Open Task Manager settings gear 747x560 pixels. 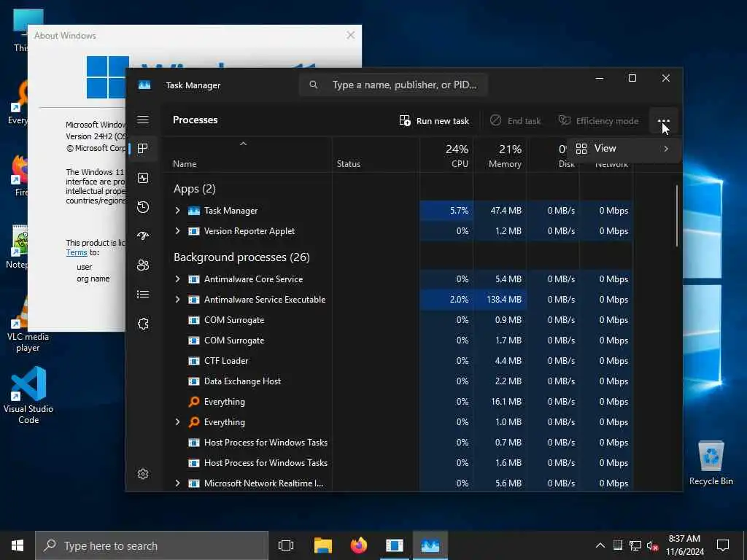point(143,474)
